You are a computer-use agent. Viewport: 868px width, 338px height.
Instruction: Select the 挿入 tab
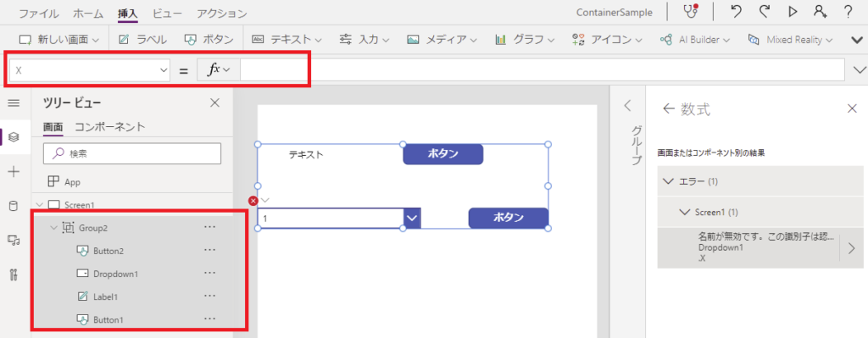[127, 14]
